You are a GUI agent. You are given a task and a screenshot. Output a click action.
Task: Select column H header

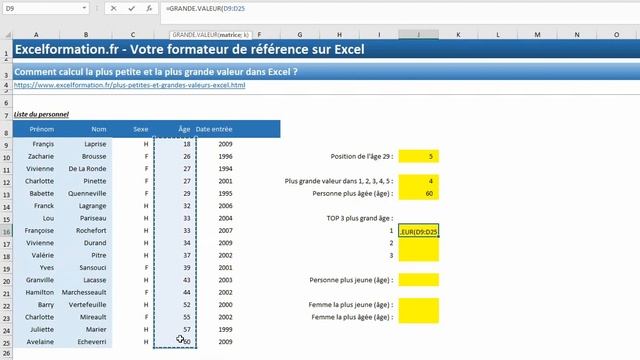(339, 35)
